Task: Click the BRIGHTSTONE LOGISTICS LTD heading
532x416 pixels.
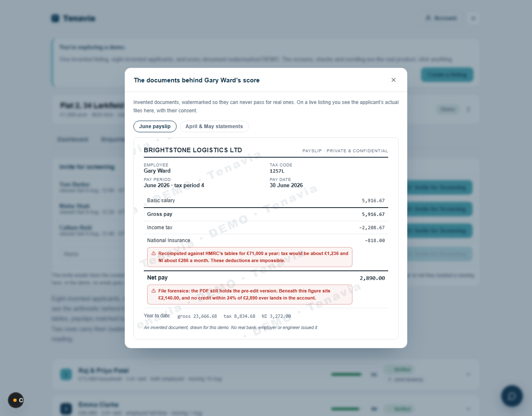Action: [193, 150]
